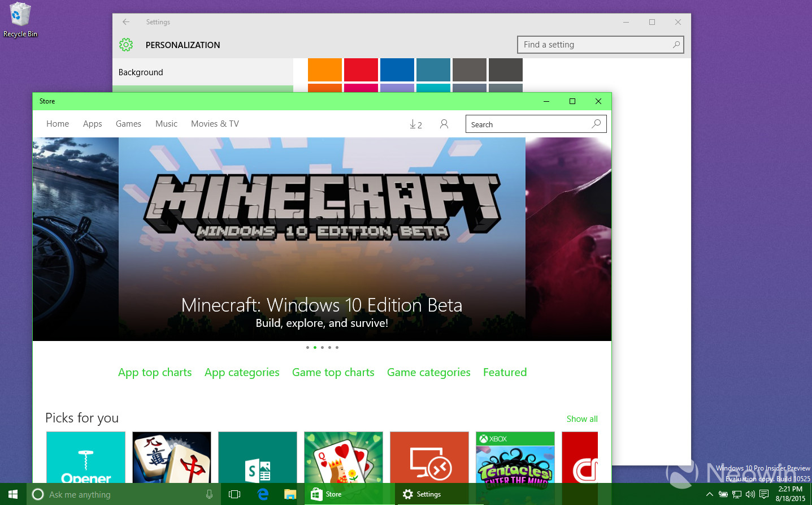Click Cortana Ask me anything box
The height and width of the screenshot is (505, 812).
click(123, 494)
